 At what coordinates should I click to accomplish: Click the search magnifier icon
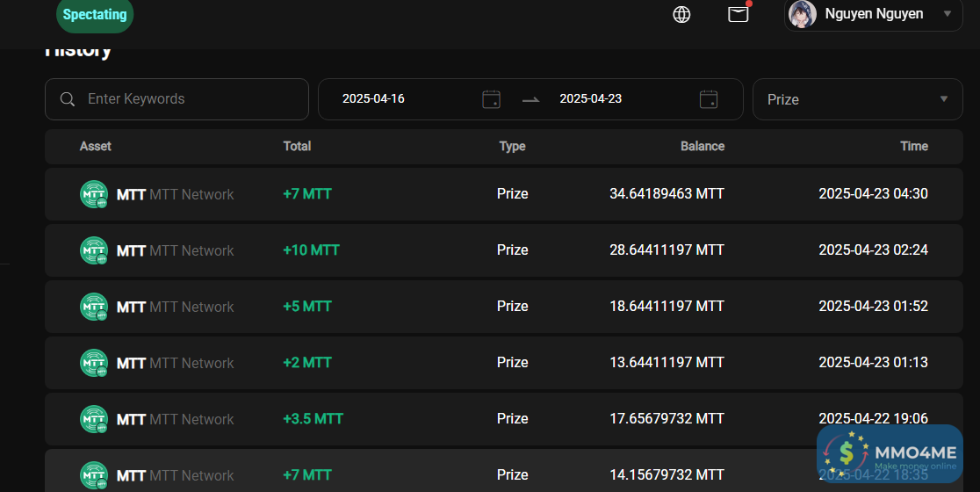[x=68, y=99]
